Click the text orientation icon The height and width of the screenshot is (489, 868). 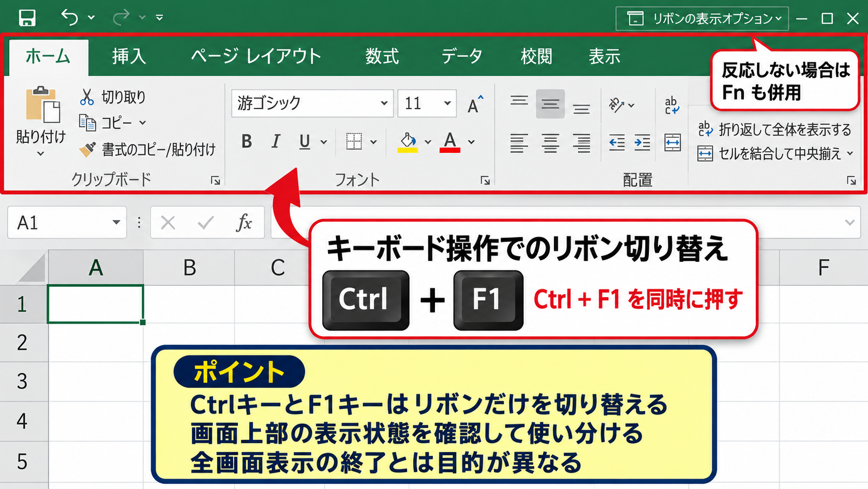(616, 105)
